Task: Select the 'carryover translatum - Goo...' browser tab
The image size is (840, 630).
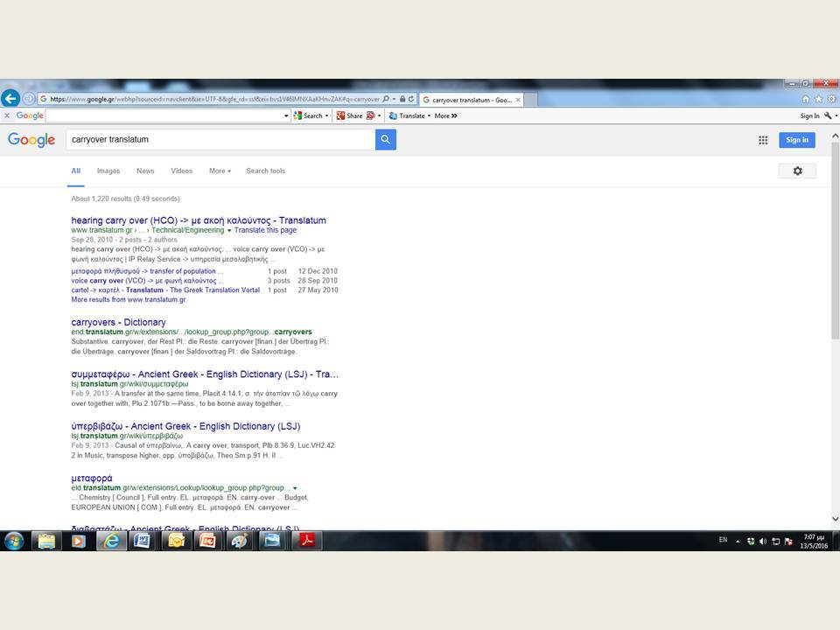Action: (x=471, y=100)
